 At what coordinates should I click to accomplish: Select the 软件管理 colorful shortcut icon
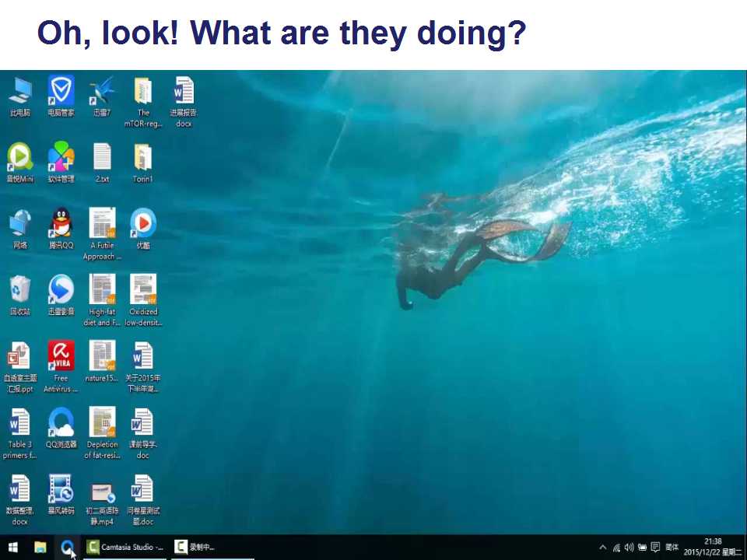click(x=61, y=157)
